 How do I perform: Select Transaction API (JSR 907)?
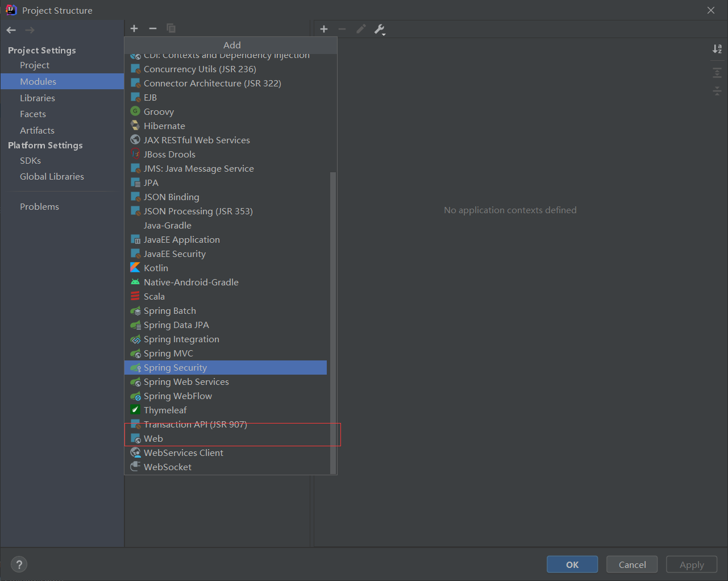[x=226, y=424]
